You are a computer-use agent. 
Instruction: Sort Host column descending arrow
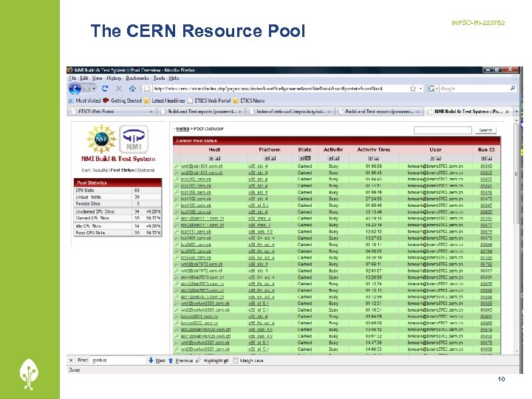211,158
